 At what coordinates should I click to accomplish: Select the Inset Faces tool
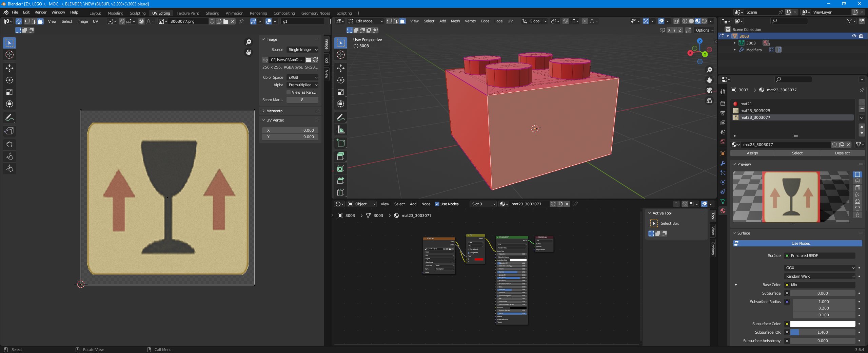(x=341, y=168)
